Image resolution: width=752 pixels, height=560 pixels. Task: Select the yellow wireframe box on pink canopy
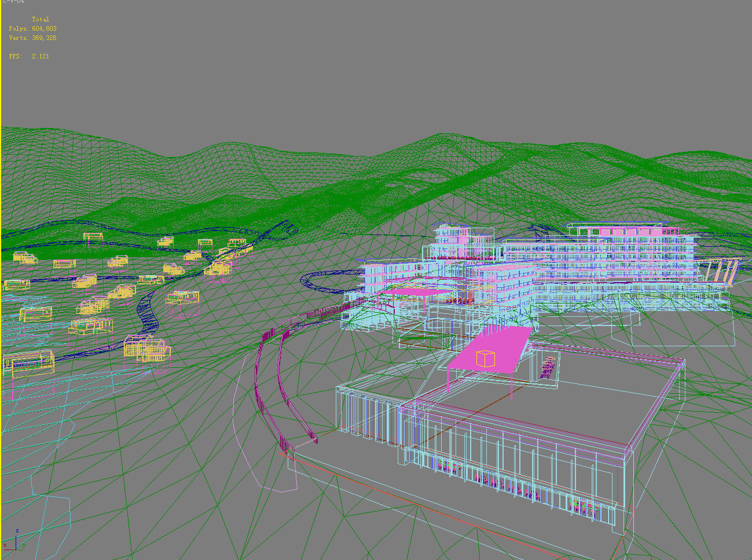[486, 359]
